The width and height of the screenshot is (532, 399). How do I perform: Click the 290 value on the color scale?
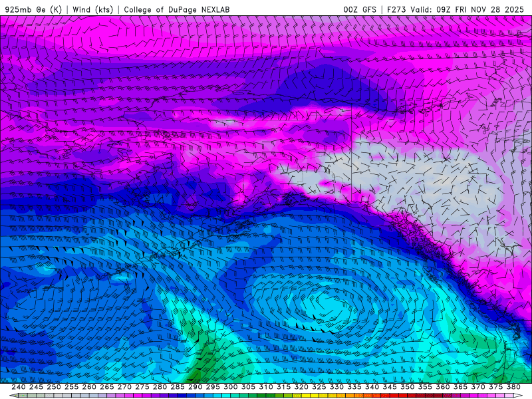tap(195, 387)
